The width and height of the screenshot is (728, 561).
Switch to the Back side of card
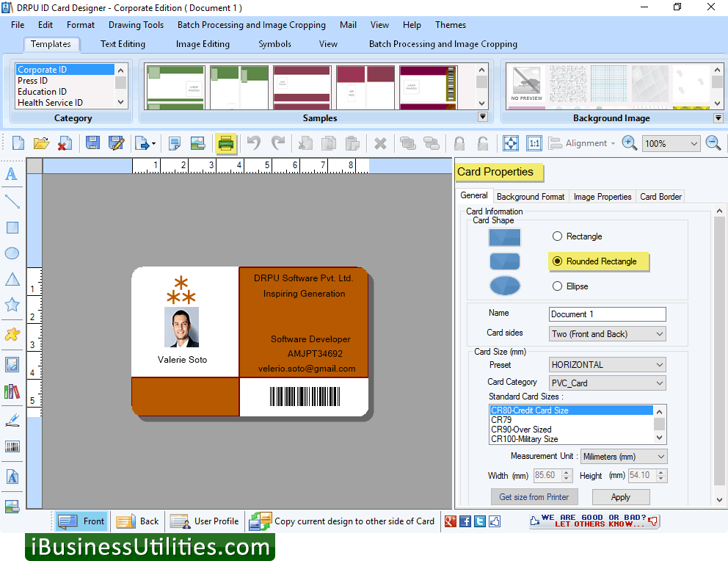[x=137, y=521]
